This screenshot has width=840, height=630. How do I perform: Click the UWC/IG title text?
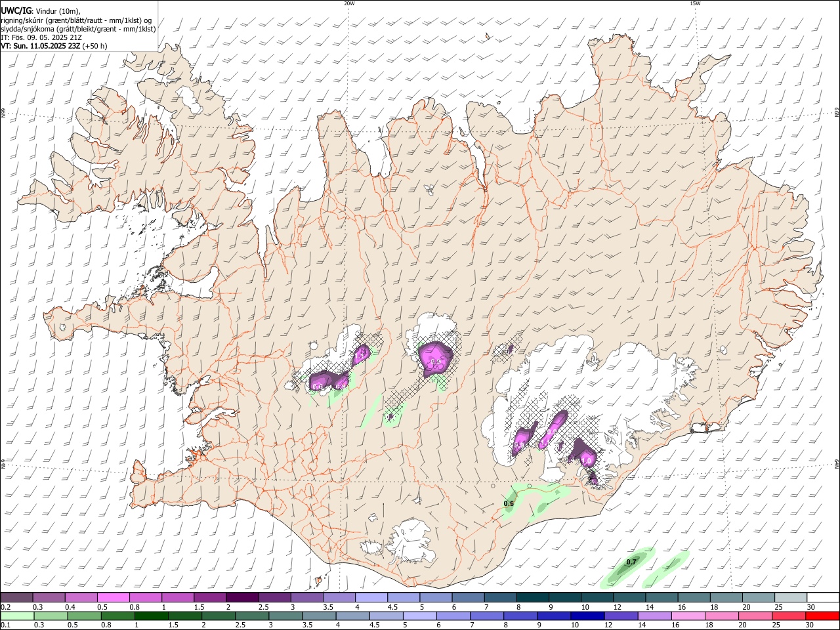[16, 11]
